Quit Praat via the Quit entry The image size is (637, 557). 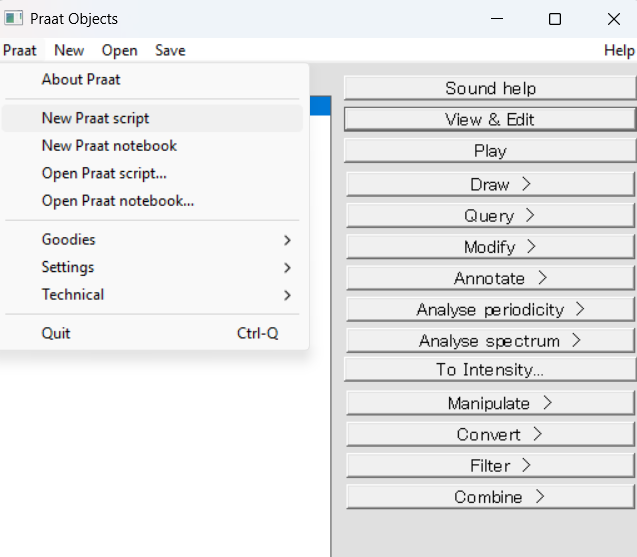tap(152, 334)
